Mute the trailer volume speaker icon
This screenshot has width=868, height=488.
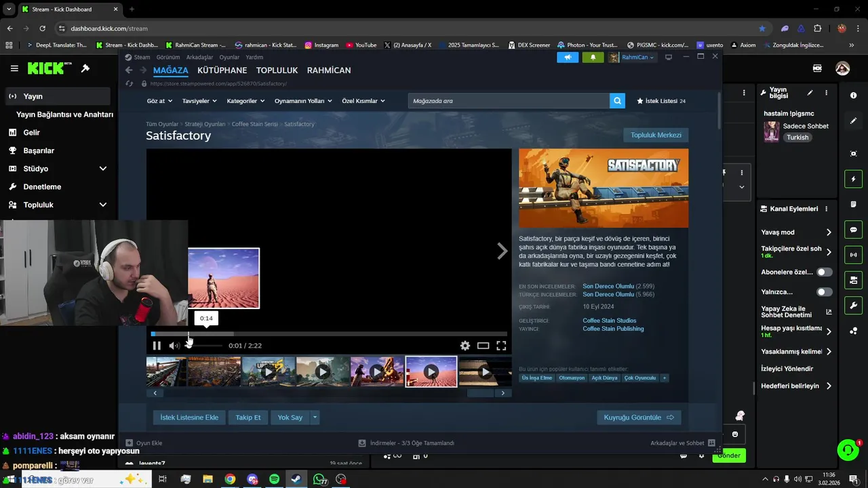(x=174, y=346)
